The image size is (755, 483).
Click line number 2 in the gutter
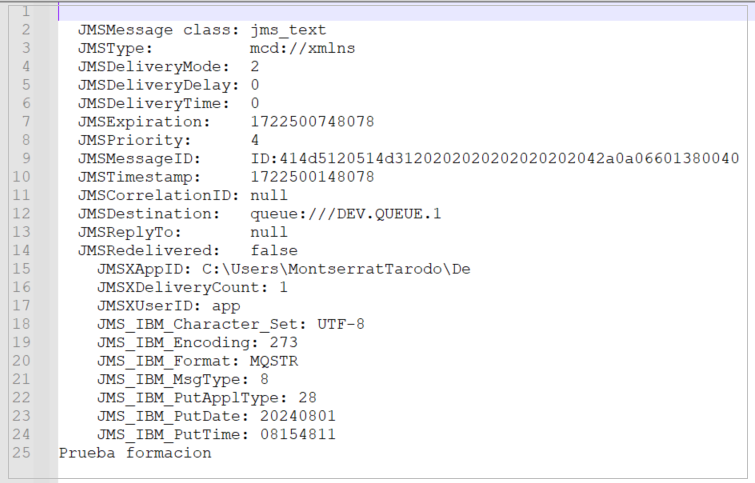pos(26,30)
